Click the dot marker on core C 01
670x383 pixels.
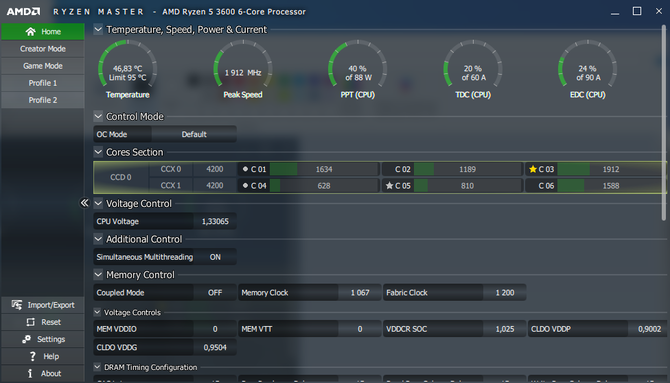point(245,169)
